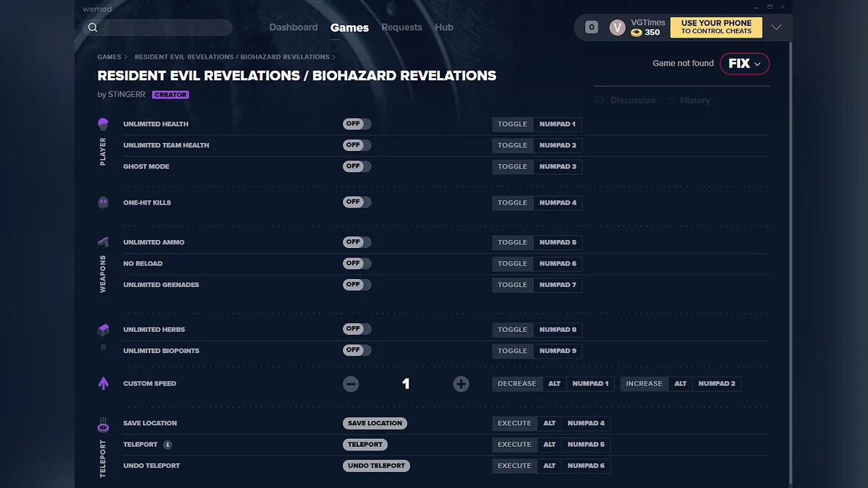Click the search magnifier icon
The image size is (868, 488).
pos(93,27)
